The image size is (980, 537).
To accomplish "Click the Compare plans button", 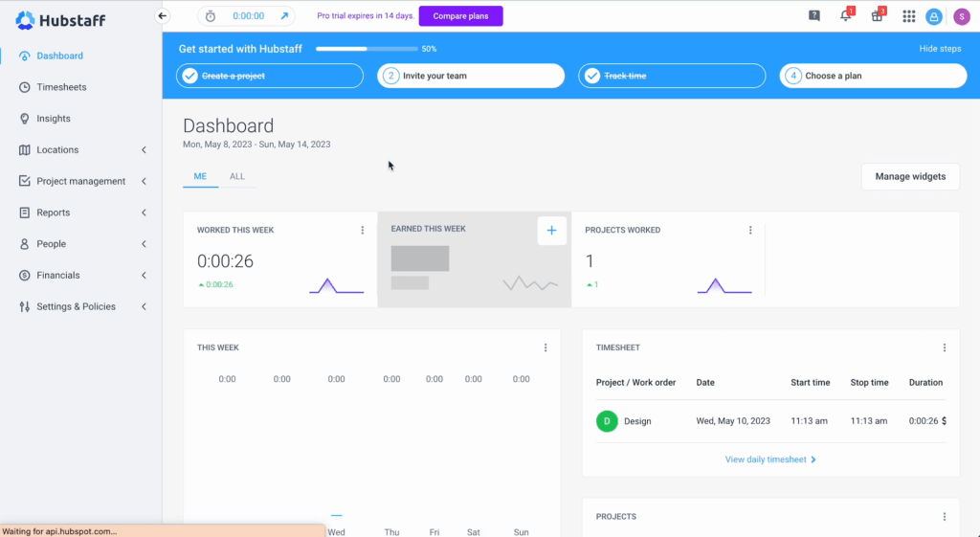I will pyautogui.click(x=460, y=16).
